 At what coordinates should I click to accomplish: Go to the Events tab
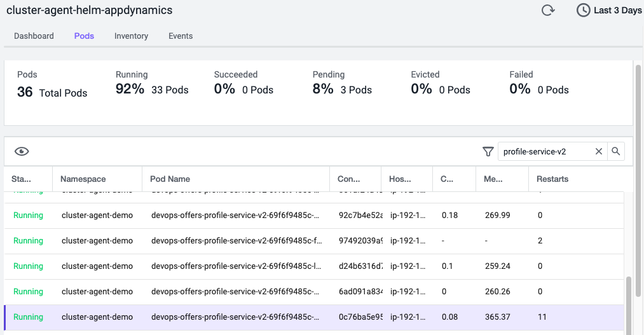(181, 36)
